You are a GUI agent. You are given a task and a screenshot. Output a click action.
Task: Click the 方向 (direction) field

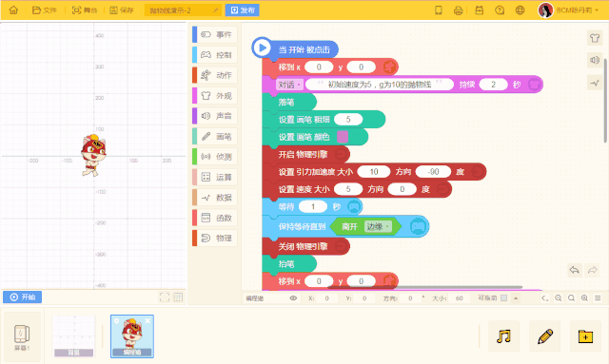(x=410, y=298)
